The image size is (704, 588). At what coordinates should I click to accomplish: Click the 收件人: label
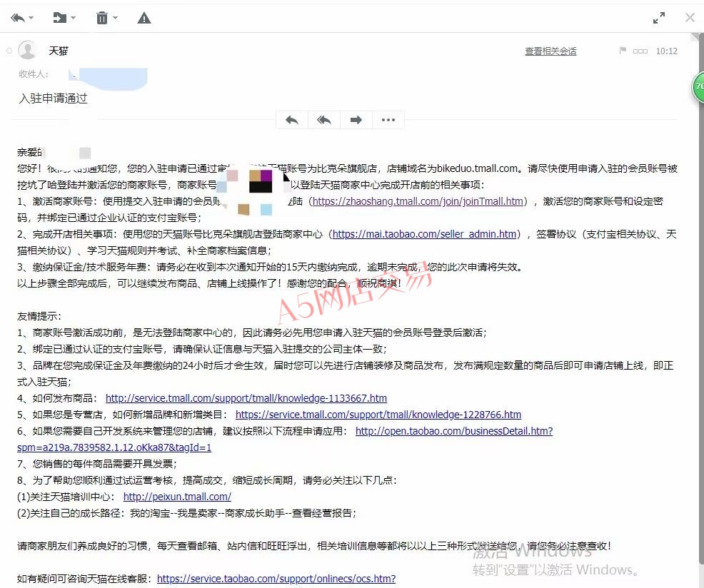click(x=34, y=74)
